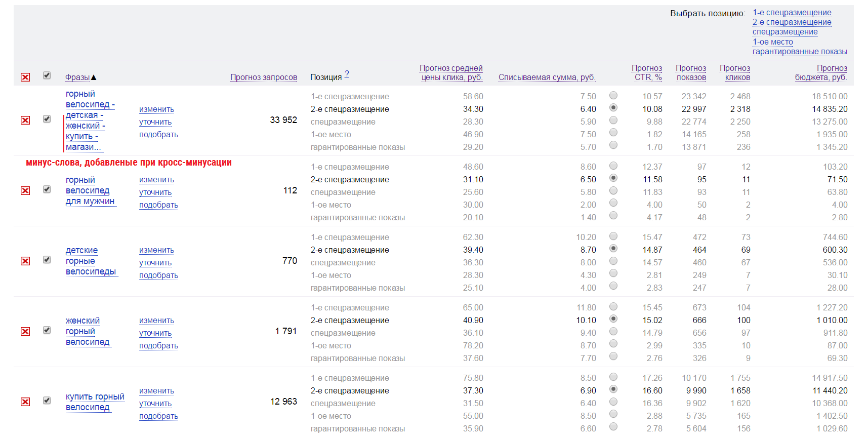Click 'изменить' for 'женский горный велосипед'
The height and width of the screenshot is (437, 868).
[x=156, y=321]
